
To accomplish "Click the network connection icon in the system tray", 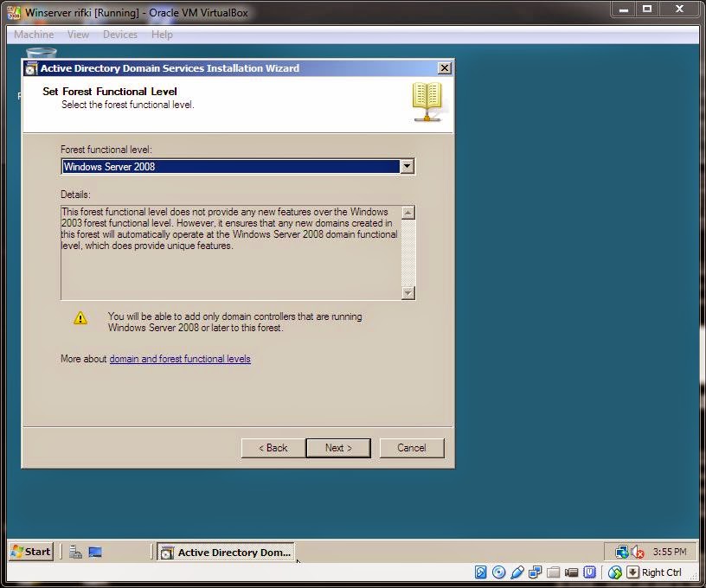I will tap(620, 552).
